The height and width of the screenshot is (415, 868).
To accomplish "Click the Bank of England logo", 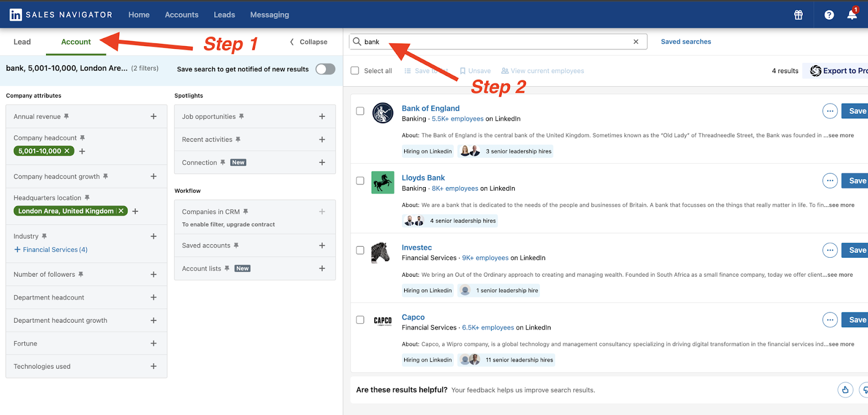I will 382,113.
